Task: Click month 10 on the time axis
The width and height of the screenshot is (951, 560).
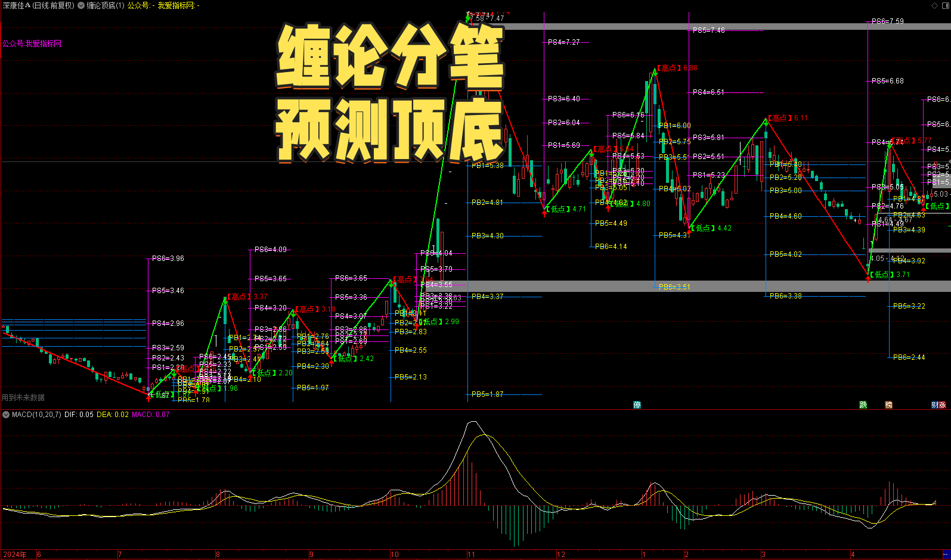Action: tap(395, 555)
